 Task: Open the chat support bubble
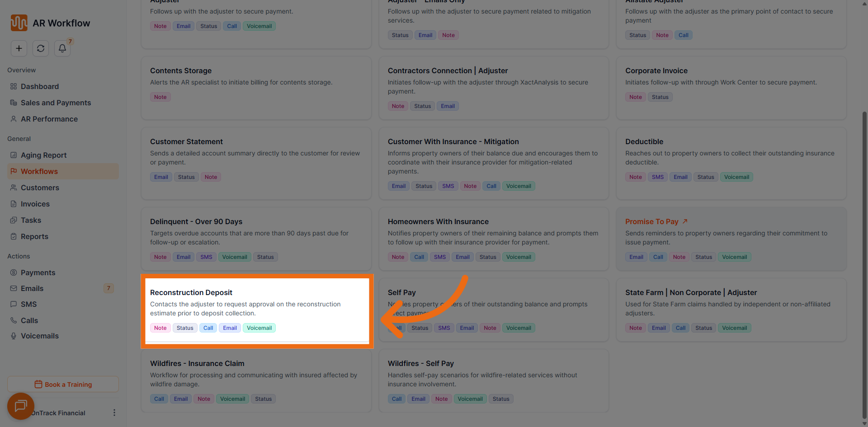21,406
